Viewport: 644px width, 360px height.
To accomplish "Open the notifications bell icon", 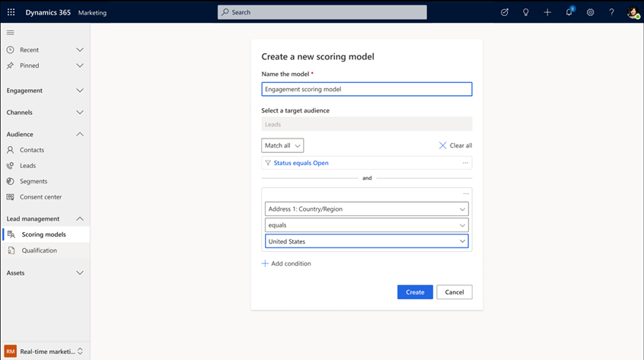I will (x=569, y=12).
